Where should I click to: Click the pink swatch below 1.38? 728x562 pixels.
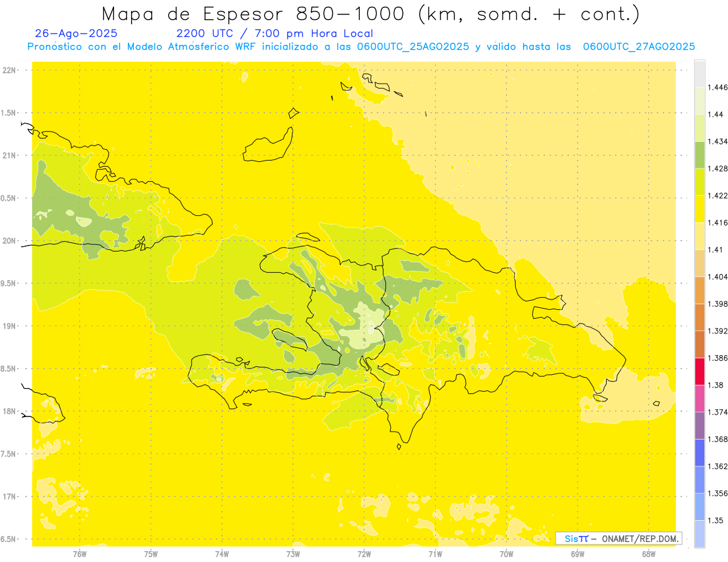699,398
